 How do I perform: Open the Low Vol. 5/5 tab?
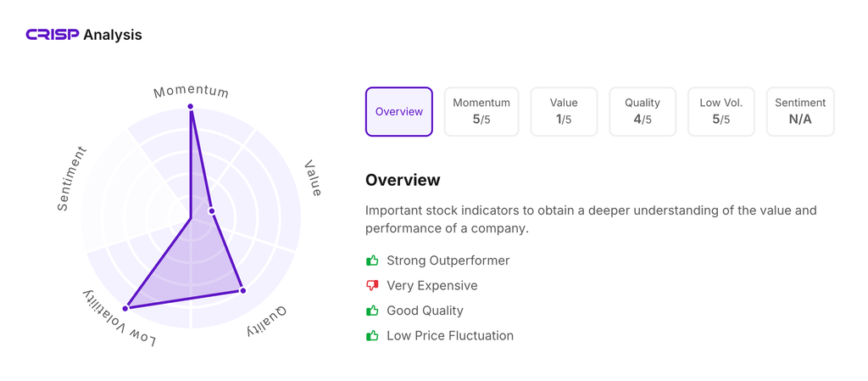click(x=721, y=111)
